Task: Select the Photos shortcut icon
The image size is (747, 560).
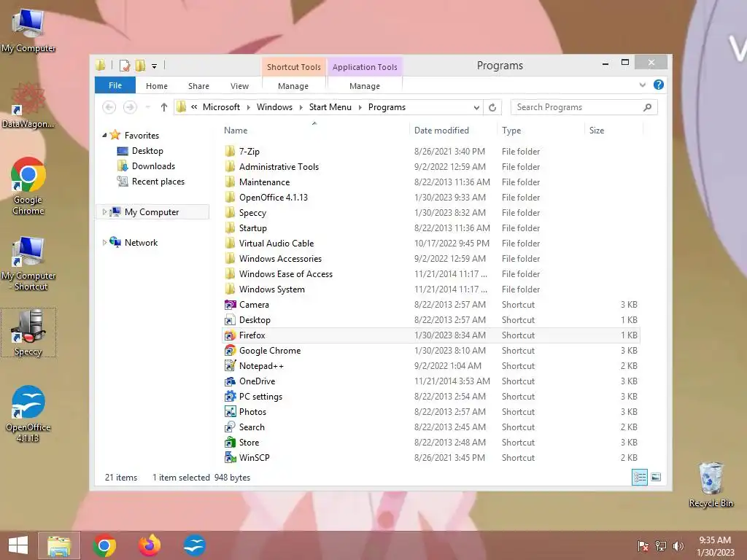Action: pos(230,412)
